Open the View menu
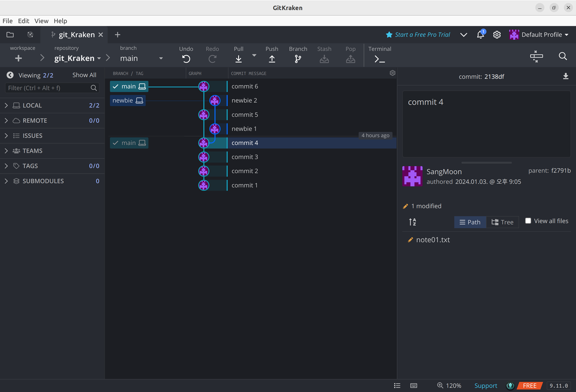This screenshot has width=576, height=392. [41, 21]
